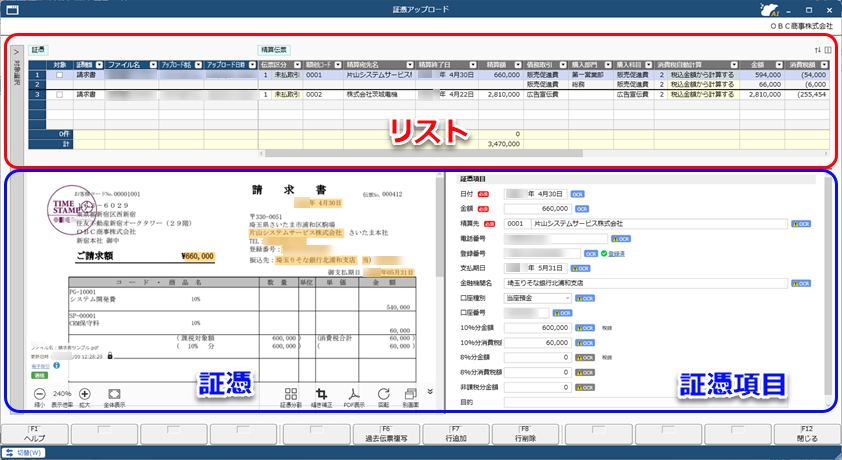Click the zoom in (拡大) icon
This screenshot has width=842, height=460.
[x=84, y=394]
